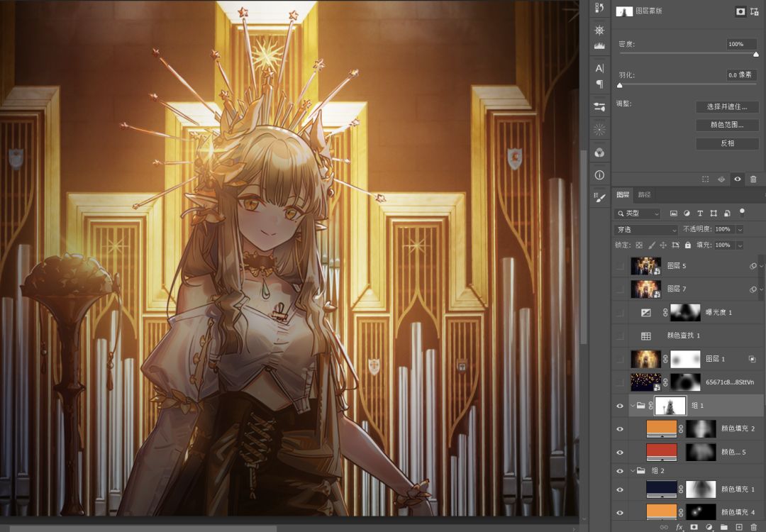Open the 类型 layer filter dropdown
This screenshot has height=532, width=766.
point(638,214)
